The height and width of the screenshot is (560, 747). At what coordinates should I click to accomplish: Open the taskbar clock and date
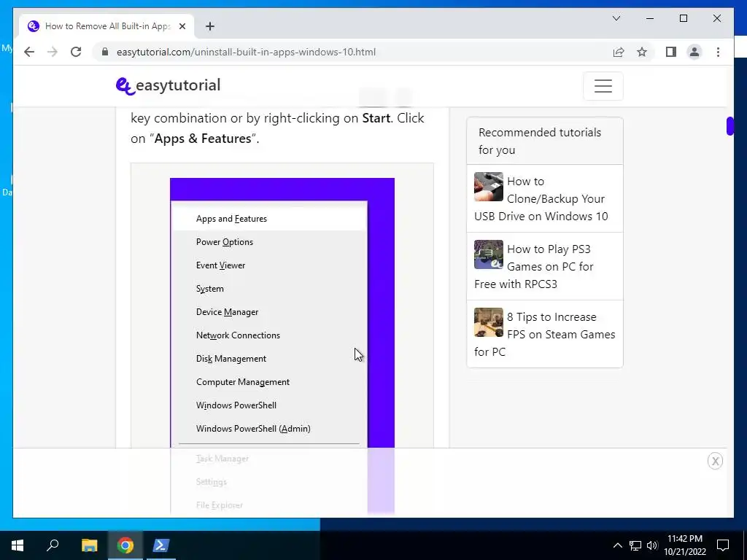[x=685, y=545]
